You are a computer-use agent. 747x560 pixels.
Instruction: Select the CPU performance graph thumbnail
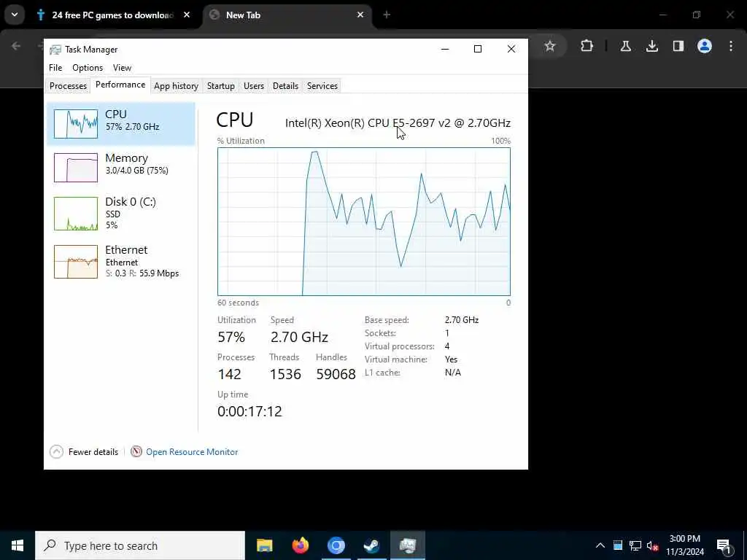coord(76,124)
